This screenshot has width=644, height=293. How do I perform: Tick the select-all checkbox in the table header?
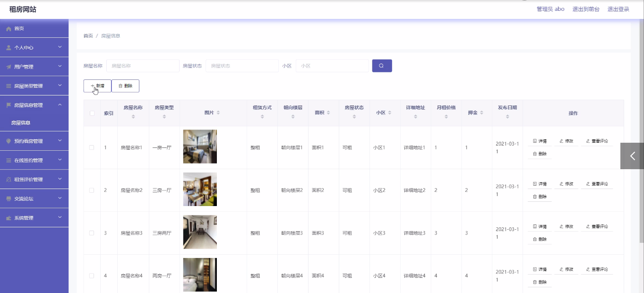tap(92, 113)
